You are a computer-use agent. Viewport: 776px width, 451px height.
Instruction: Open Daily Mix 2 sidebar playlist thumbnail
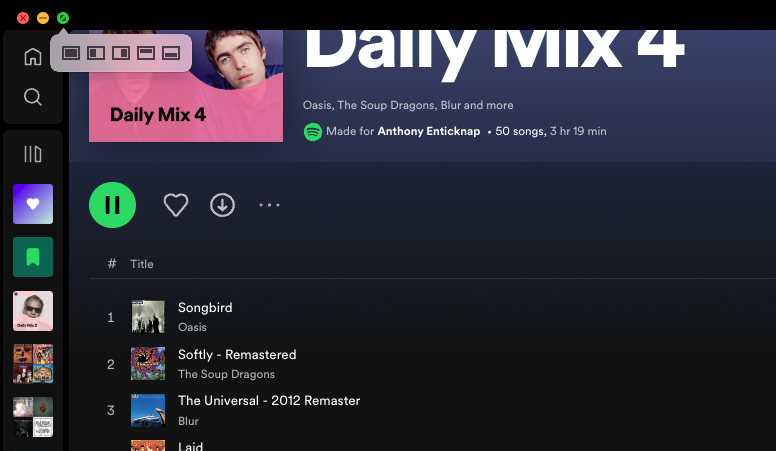click(33, 311)
